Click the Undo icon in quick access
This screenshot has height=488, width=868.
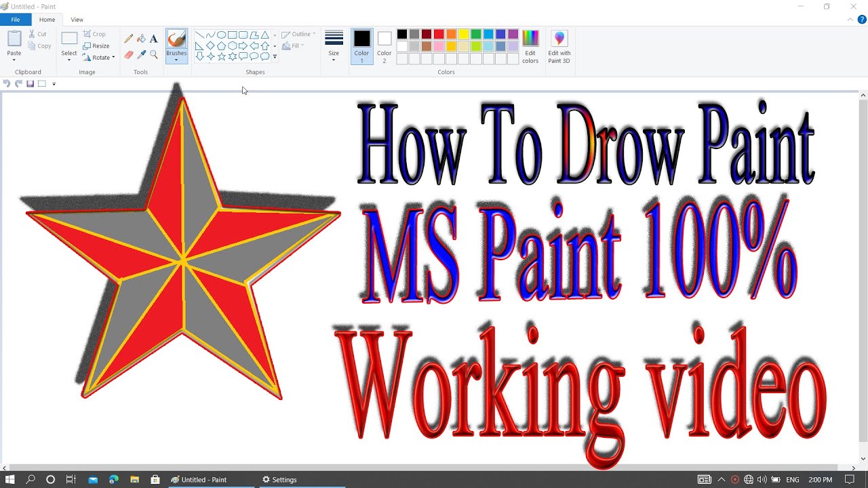pyautogui.click(x=7, y=84)
